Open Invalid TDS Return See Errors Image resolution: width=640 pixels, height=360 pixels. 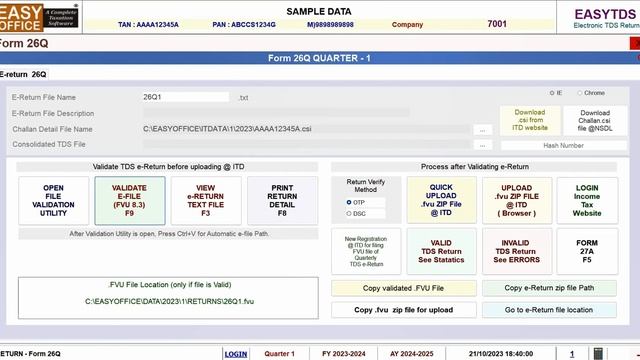point(517,251)
